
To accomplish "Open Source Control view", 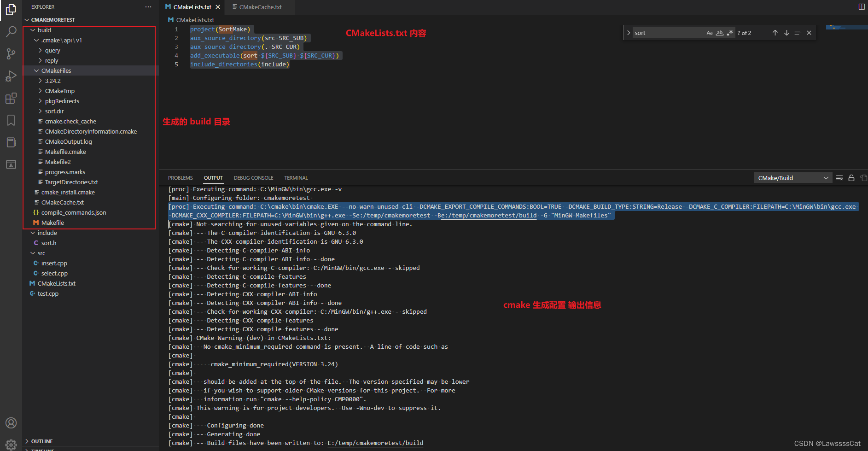I will [x=11, y=54].
